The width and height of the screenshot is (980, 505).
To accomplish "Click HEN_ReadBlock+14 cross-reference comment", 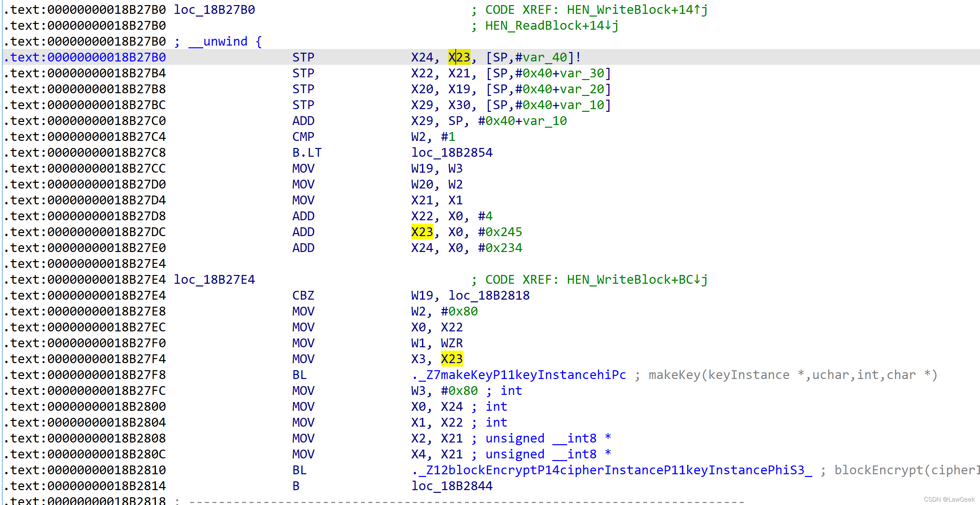I will [x=551, y=25].
